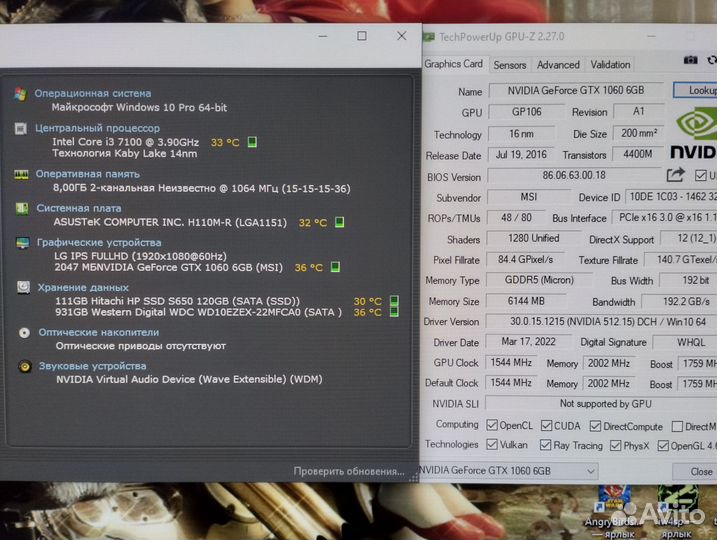Image resolution: width=717 pixels, height=540 pixels.
Task: Click the NVIDIA logo in GPU-Z
Action: [693, 135]
